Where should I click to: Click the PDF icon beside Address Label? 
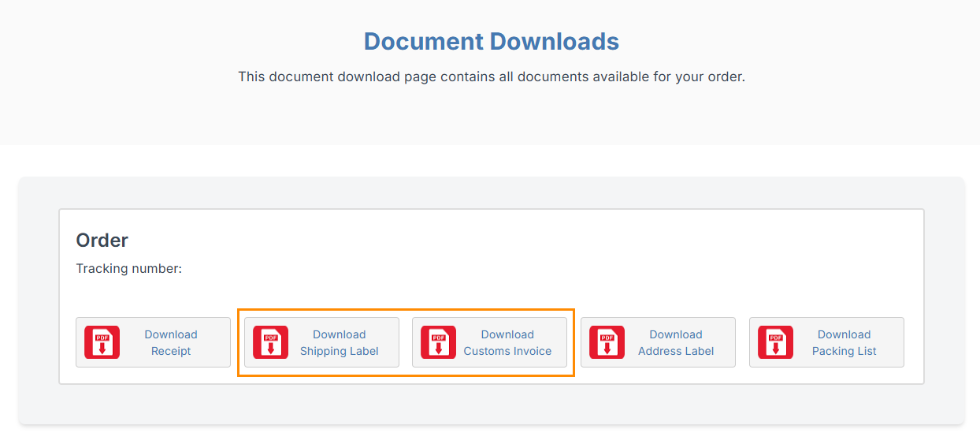click(607, 342)
